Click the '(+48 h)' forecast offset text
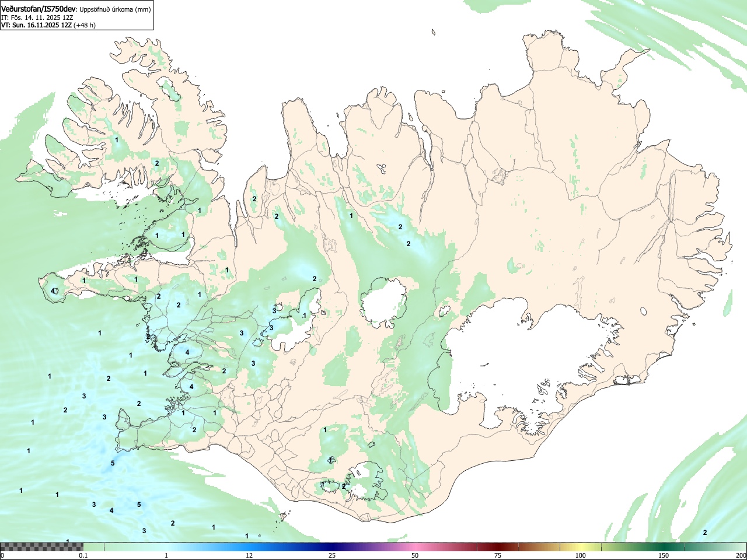The height and width of the screenshot is (560, 747). pos(85,25)
